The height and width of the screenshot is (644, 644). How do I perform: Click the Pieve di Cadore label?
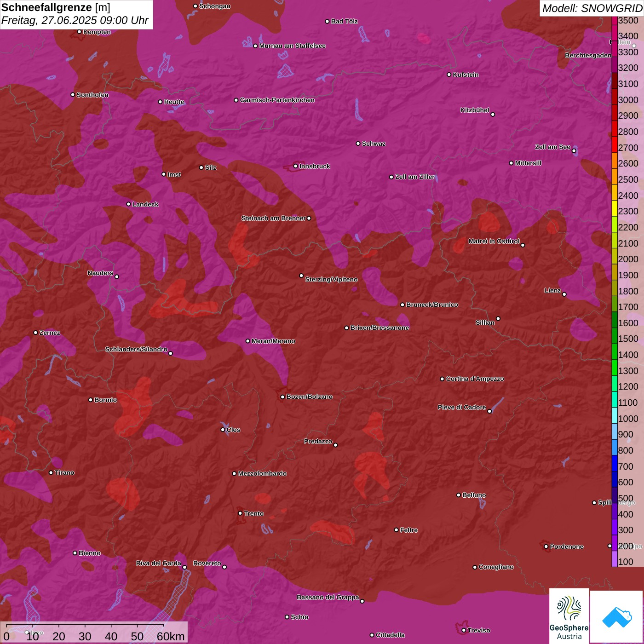point(462,407)
